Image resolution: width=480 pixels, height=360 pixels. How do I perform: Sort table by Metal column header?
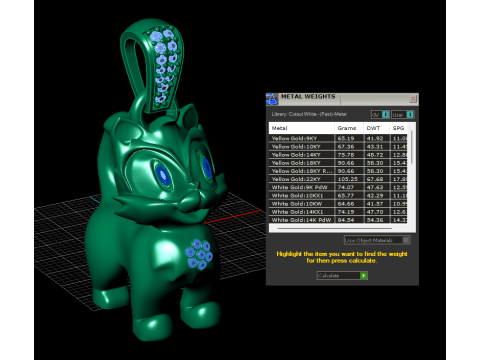point(301,128)
